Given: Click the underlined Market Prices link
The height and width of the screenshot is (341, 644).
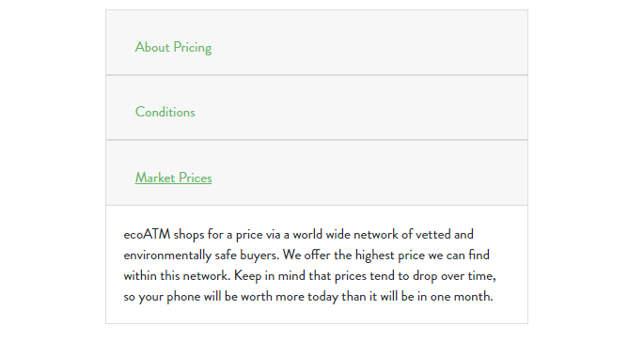Looking at the screenshot, I should (x=173, y=178).
